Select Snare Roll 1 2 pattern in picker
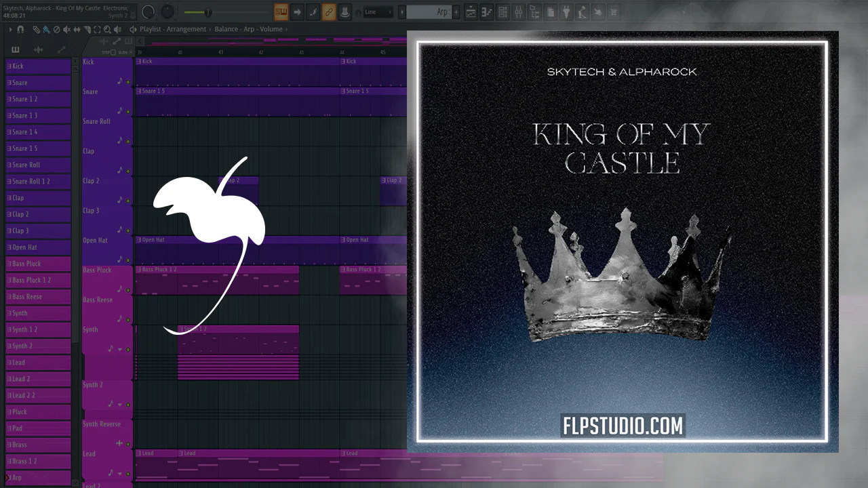This screenshot has width=868, height=488. tap(38, 182)
